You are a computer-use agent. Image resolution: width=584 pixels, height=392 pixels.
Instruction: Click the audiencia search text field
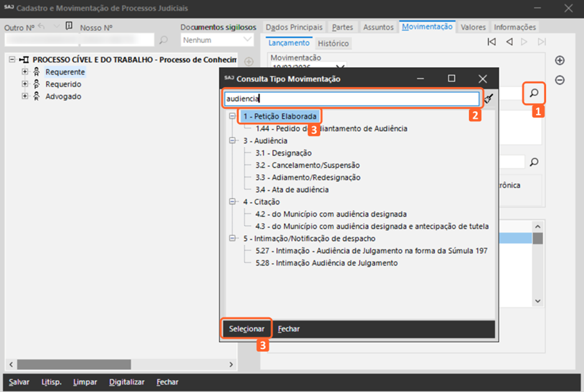351,98
